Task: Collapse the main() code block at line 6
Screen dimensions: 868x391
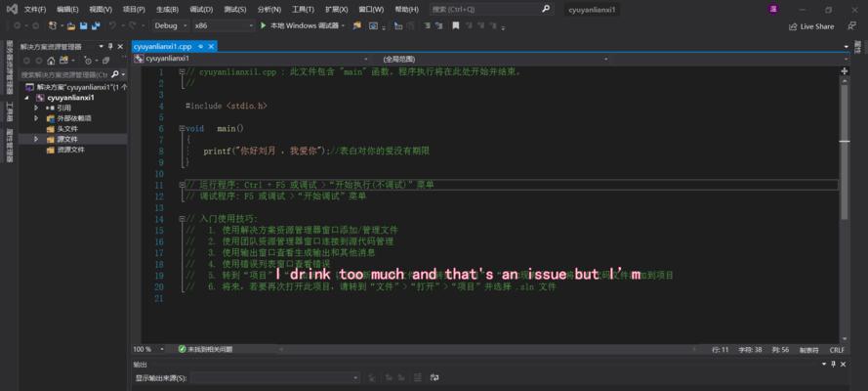Action: [x=183, y=128]
